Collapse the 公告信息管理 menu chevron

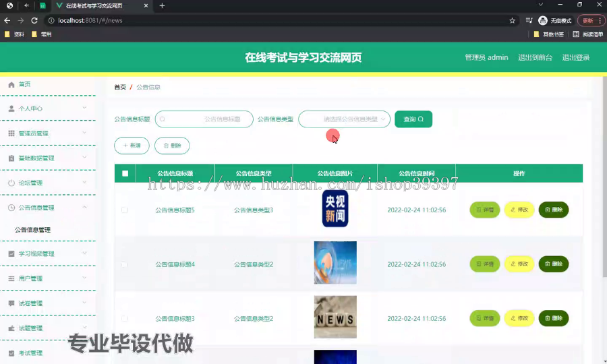click(x=84, y=207)
